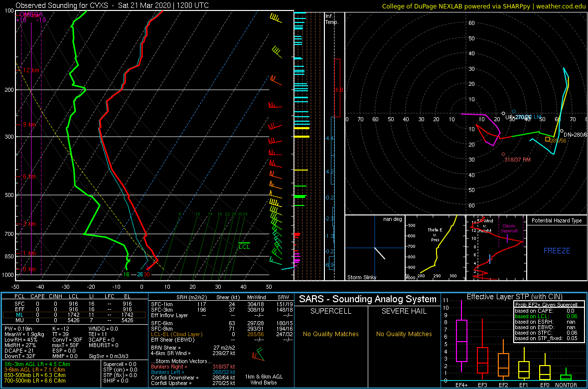Click the nan deg text
The image size is (588, 389).
pos(392,219)
